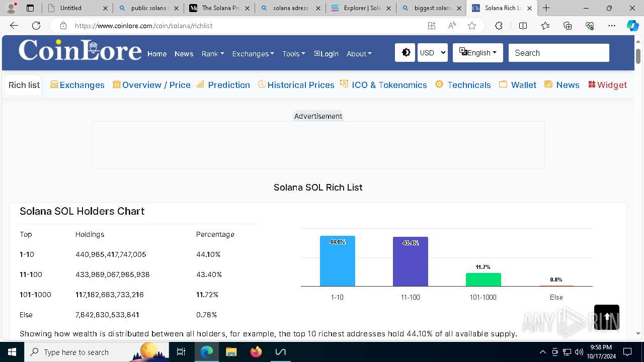This screenshot has height=362, width=644.
Task: Switch to The Solana Pro browser tab
Action: [x=220, y=8]
